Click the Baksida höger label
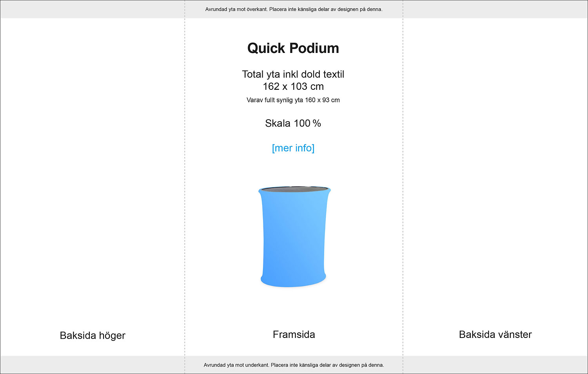Image resolution: width=588 pixels, height=374 pixels. [x=93, y=336]
